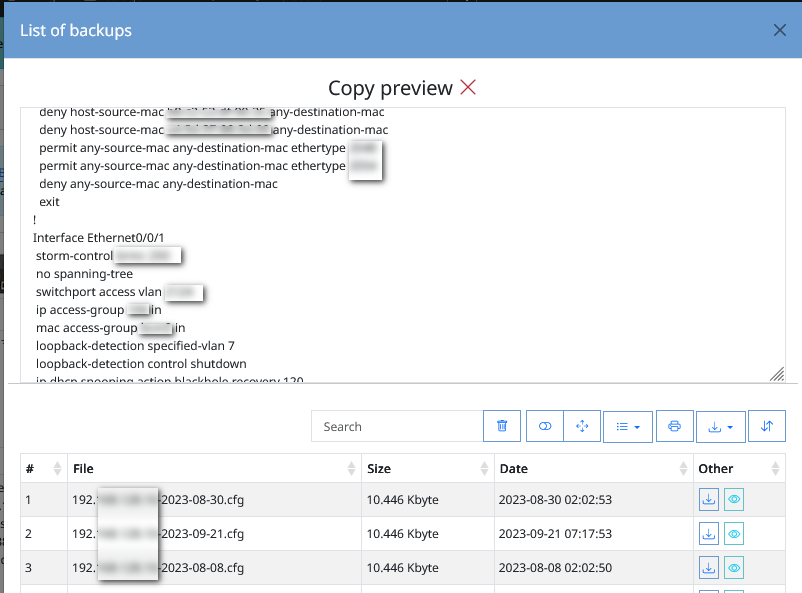Click 'Copy preview' heading text

pos(390,88)
